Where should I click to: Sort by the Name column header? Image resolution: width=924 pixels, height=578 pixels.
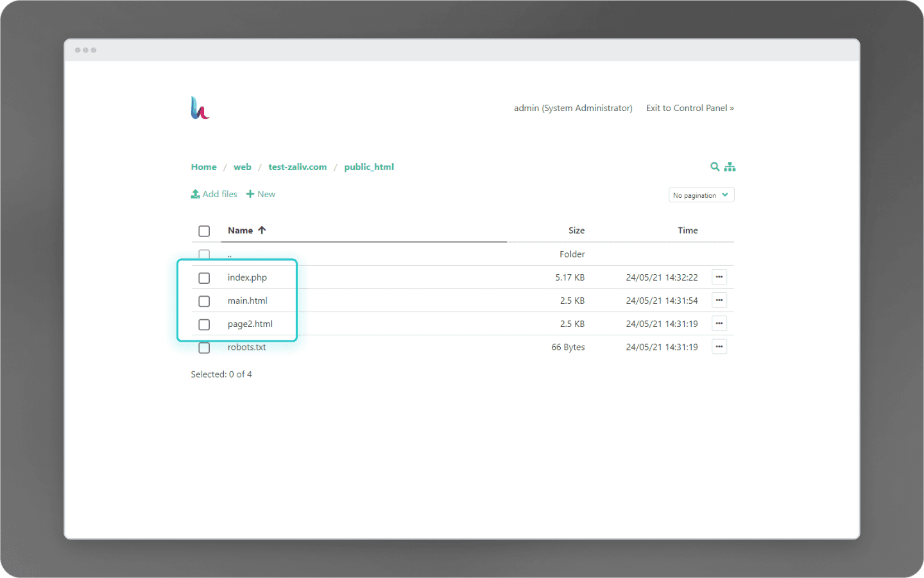pyautogui.click(x=240, y=231)
